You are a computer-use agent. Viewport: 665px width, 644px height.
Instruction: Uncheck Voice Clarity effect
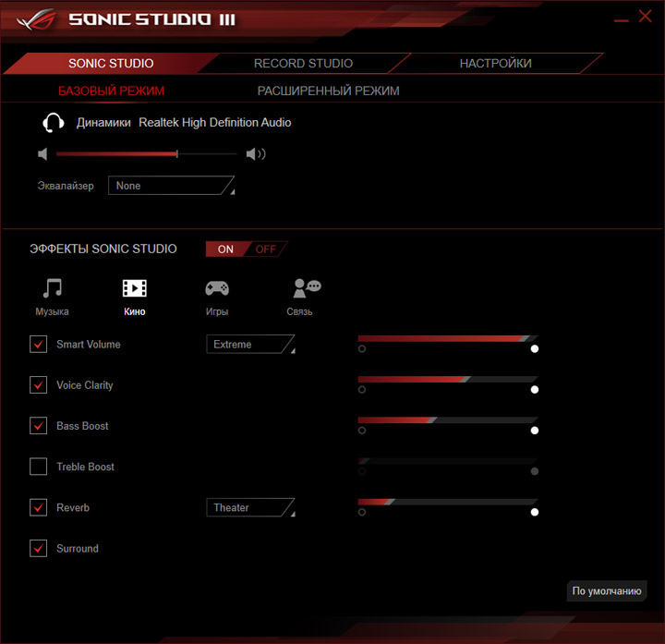[38, 384]
